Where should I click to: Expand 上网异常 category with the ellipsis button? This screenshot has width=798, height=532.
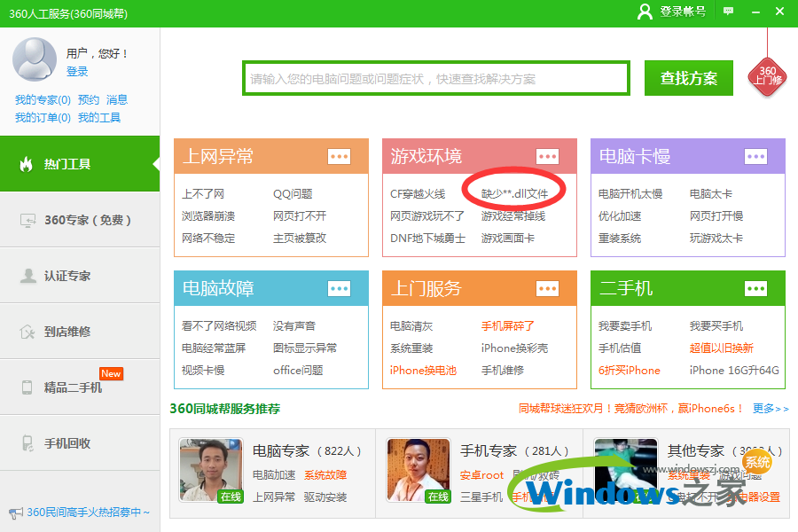tap(339, 157)
